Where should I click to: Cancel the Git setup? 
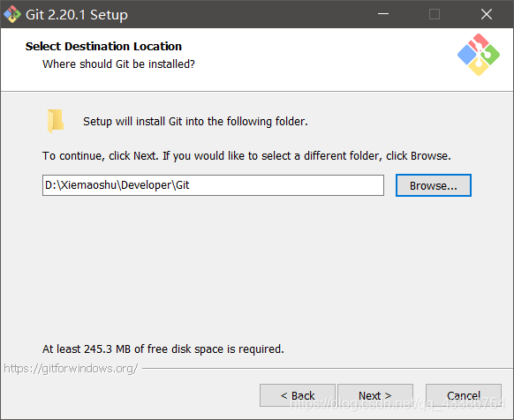click(x=464, y=395)
